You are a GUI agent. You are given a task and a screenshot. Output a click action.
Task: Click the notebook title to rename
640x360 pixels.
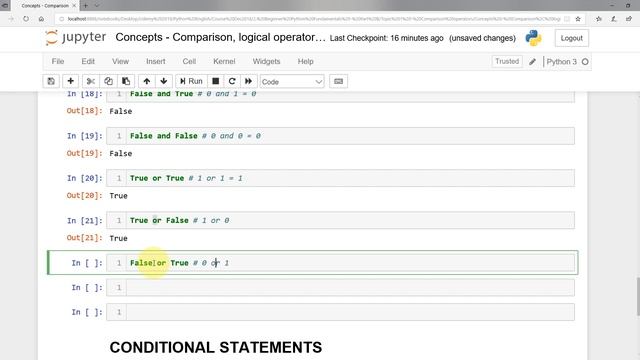click(x=220, y=37)
